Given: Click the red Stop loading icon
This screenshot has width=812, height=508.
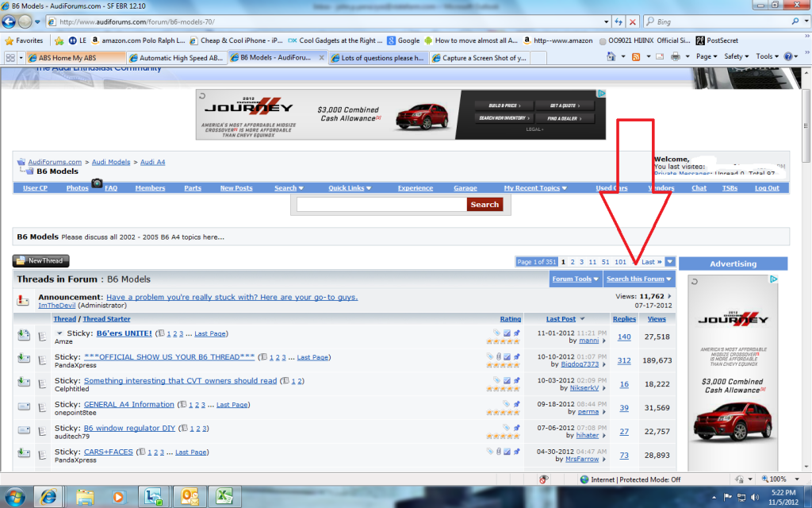Looking at the screenshot, I should [x=632, y=21].
